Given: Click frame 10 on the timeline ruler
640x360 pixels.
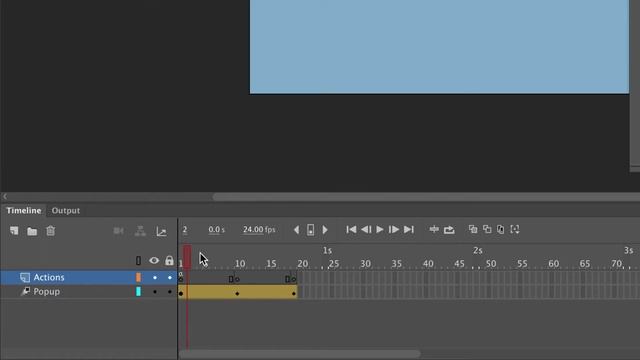Looking at the screenshot, I should coord(240,264).
